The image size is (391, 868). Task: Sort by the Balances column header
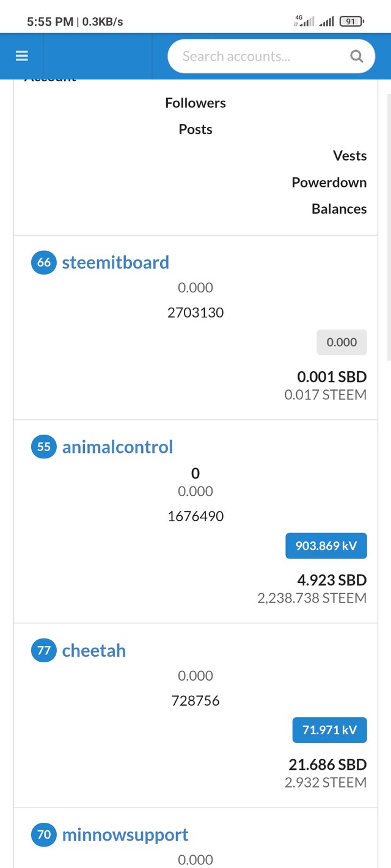pyautogui.click(x=339, y=209)
